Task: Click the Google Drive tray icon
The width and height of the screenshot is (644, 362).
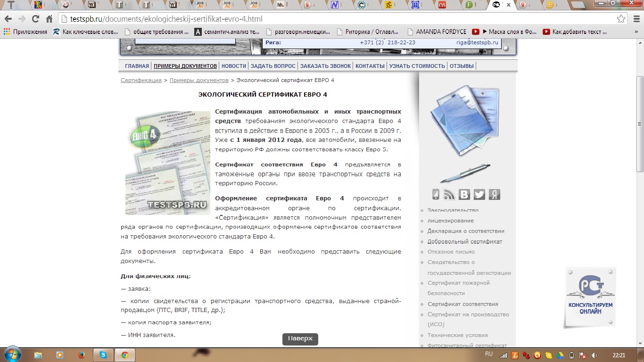Action: click(x=560, y=355)
